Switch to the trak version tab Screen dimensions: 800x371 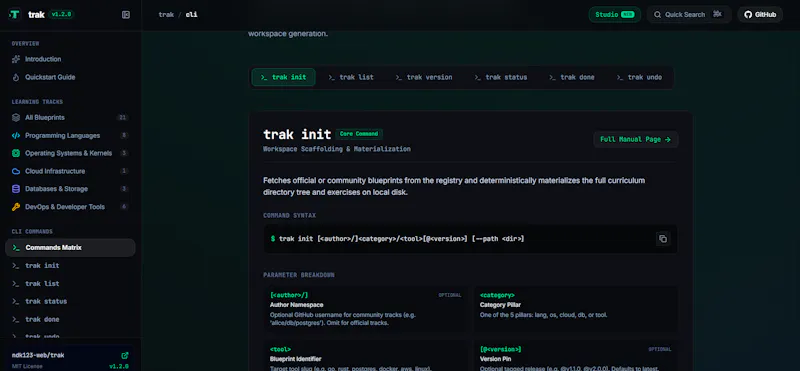click(424, 78)
